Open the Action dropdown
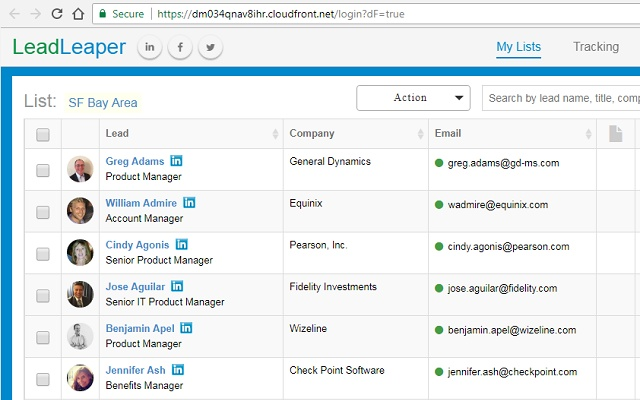 tap(413, 98)
